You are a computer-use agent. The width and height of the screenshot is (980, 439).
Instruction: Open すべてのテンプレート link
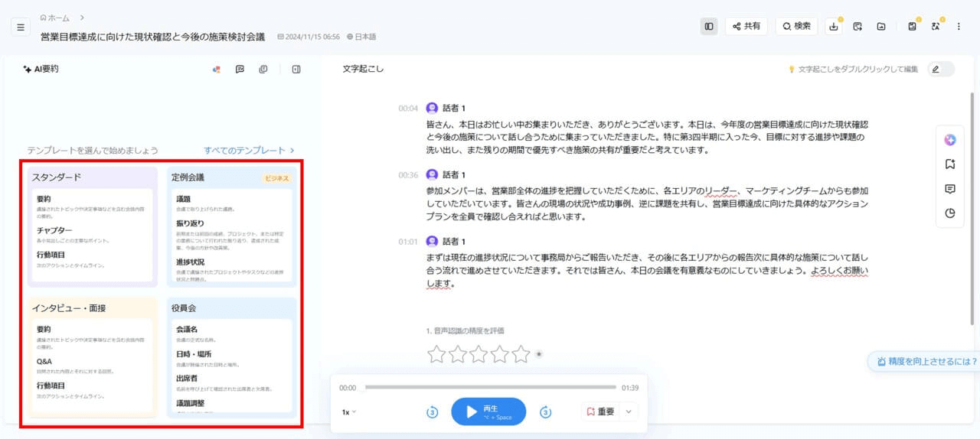coord(249,151)
